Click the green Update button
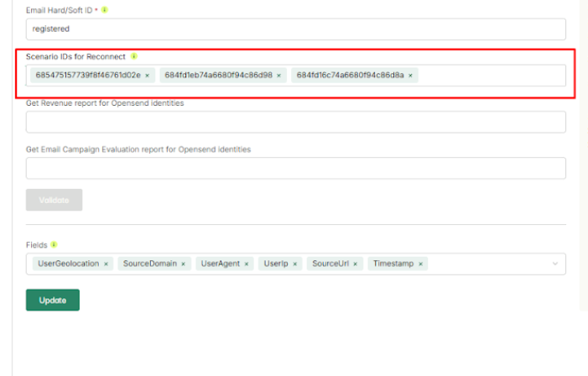The width and height of the screenshot is (588, 376). click(x=53, y=300)
